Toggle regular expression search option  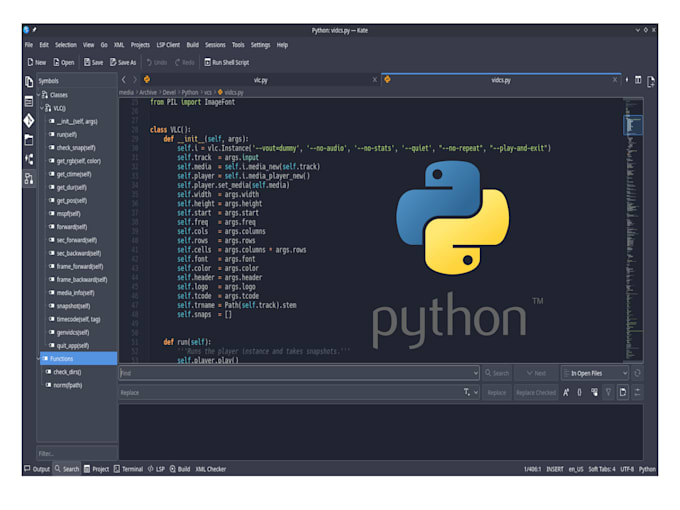coord(580,393)
